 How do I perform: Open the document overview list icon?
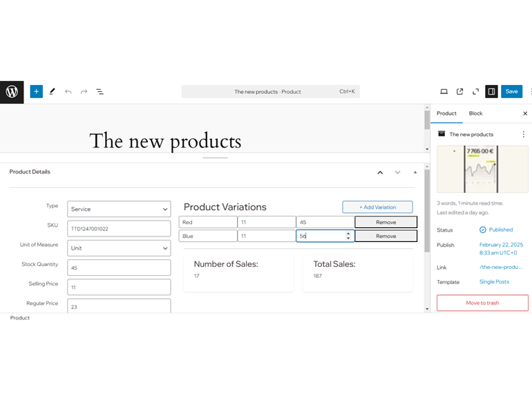pyautogui.click(x=99, y=92)
